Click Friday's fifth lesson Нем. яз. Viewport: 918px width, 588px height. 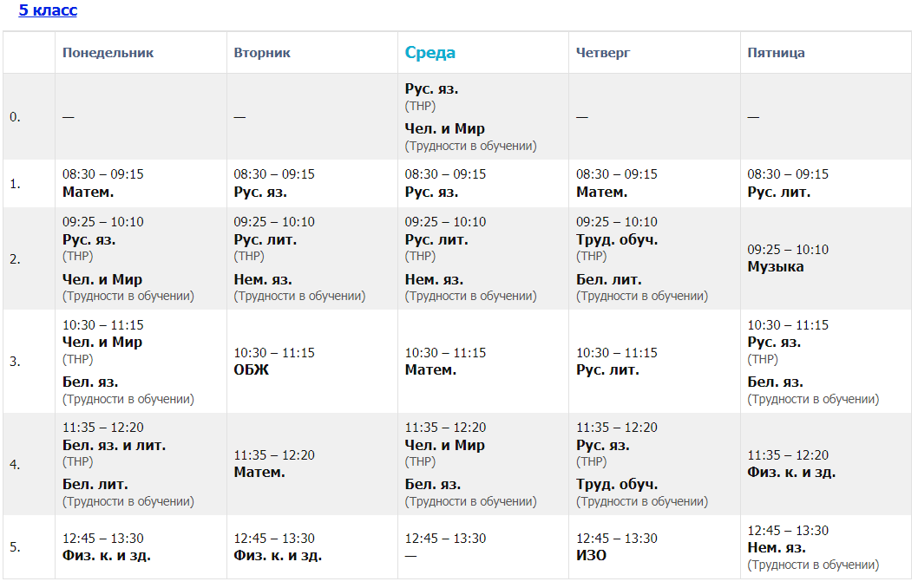click(777, 548)
